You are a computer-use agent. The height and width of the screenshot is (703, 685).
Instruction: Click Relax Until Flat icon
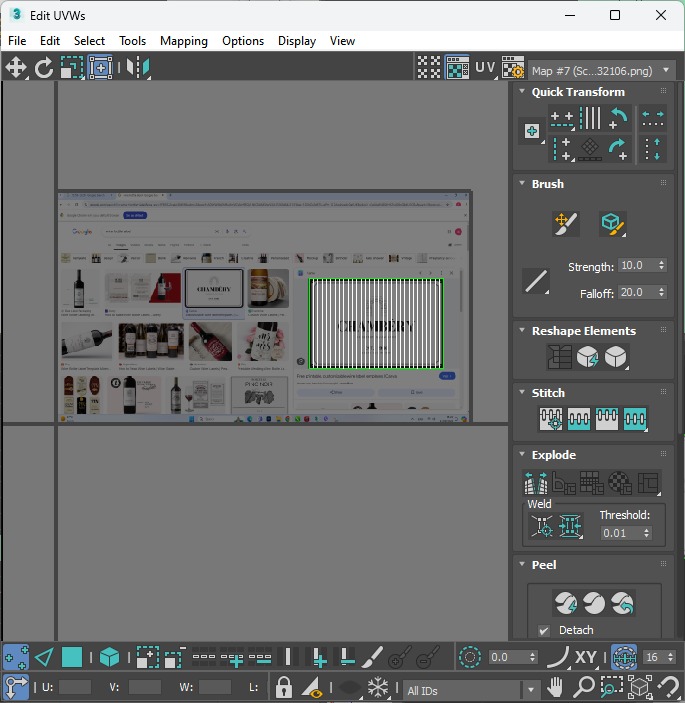click(x=587, y=357)
